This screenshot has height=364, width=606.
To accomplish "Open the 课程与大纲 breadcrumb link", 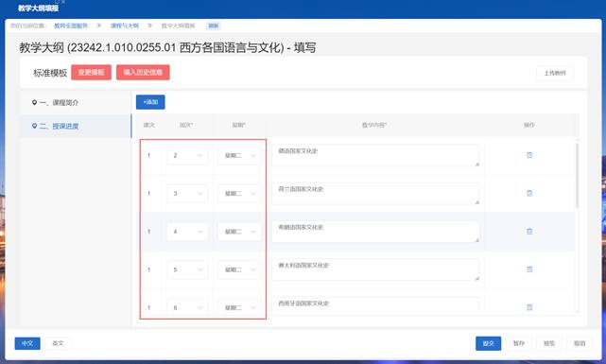I will click(125, 26).
